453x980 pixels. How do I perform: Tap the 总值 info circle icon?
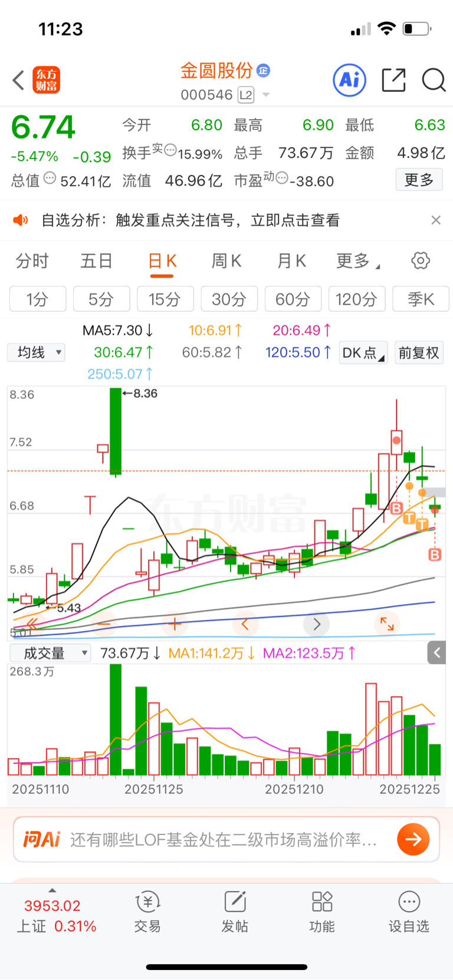[50, 177]
